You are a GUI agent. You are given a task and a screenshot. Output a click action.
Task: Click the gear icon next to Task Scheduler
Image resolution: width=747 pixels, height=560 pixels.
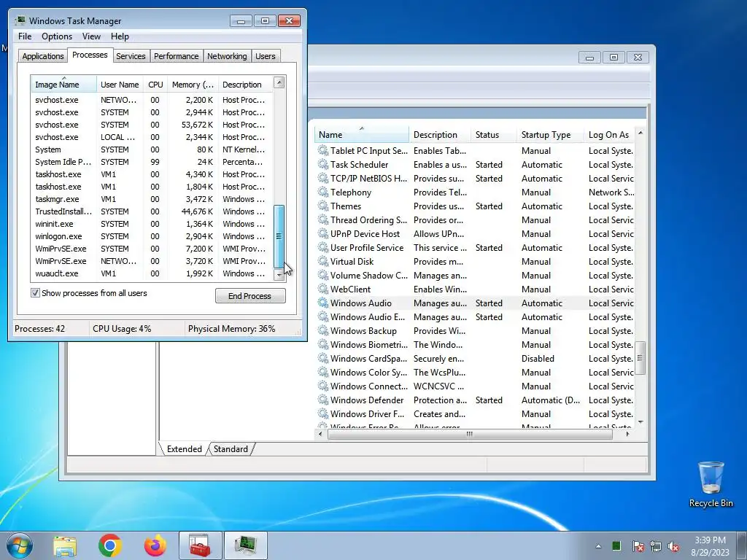[x=323, y=164]
